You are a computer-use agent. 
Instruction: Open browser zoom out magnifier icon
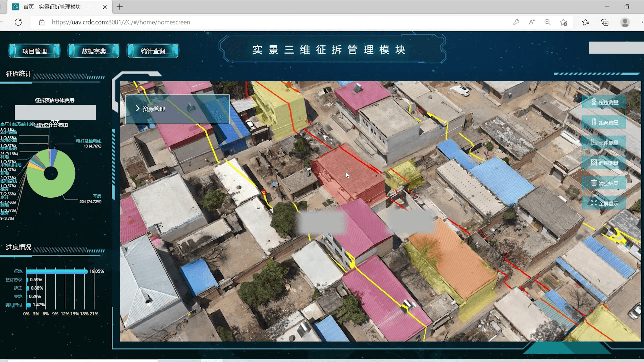point(547,22)
